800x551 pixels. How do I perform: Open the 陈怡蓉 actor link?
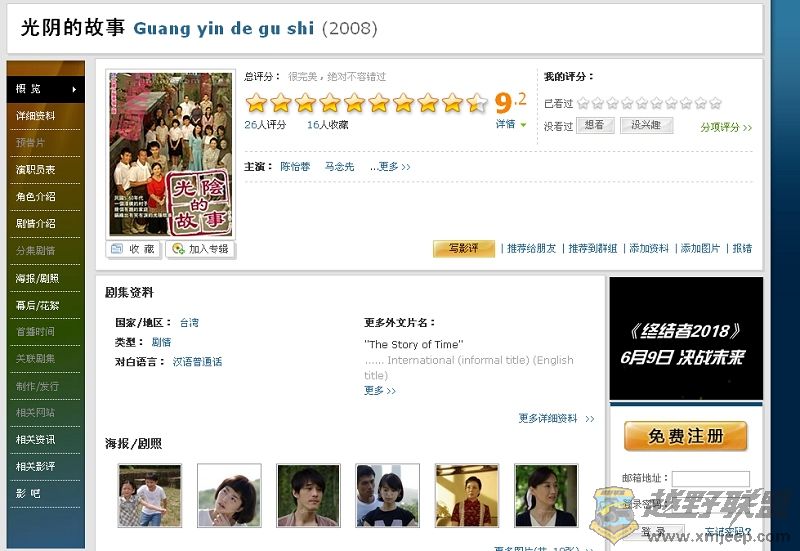click(295, 167)
